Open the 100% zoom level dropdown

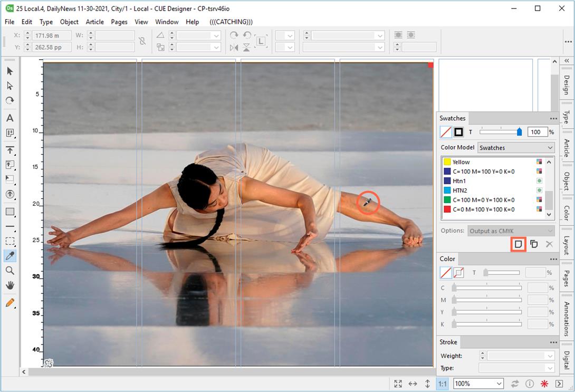478,384
